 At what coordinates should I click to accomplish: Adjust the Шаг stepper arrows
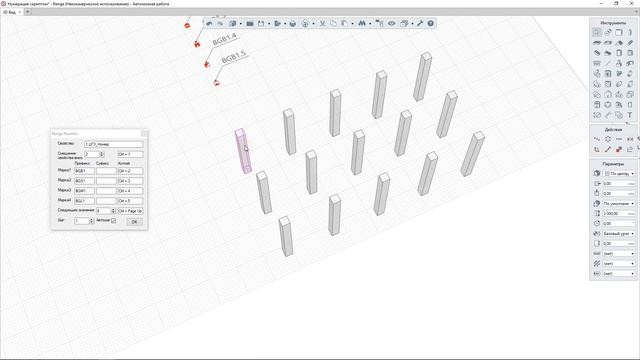point(91,221)
